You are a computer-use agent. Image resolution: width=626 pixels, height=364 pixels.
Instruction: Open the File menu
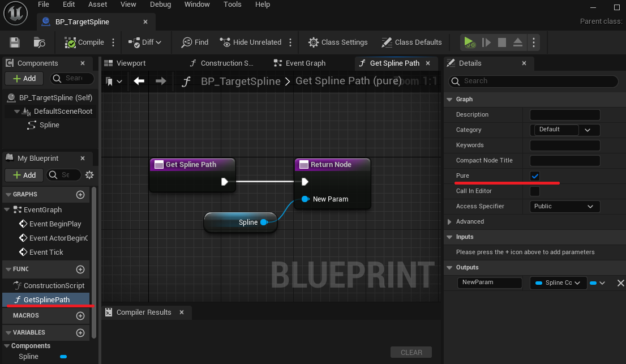tap(44, 5)
